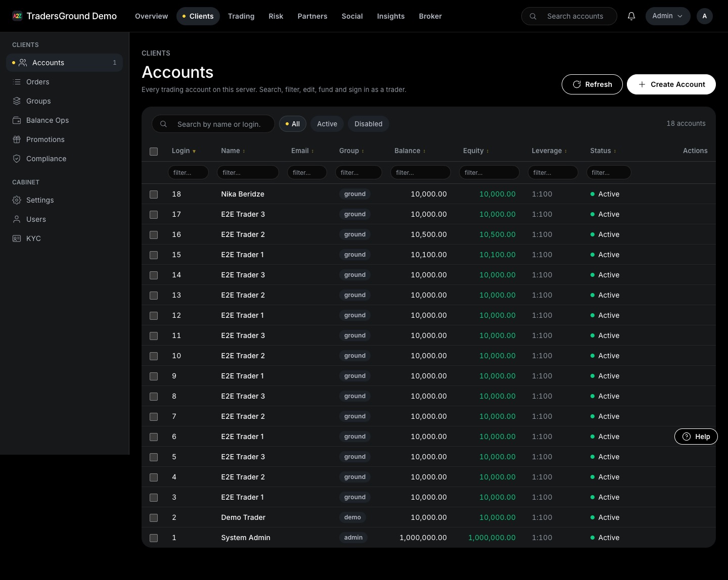This screenshot has width=728, height=580.
Task: Sort by the Group column header
Action: point(351,151)
